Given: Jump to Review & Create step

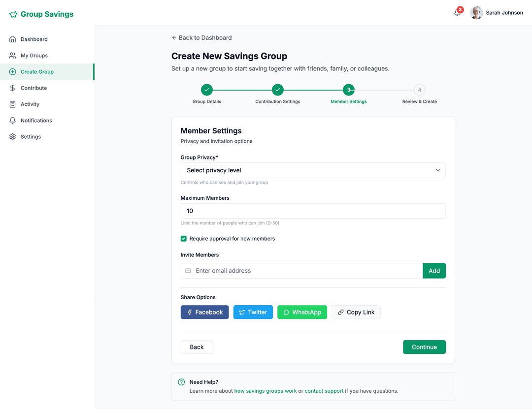Looking at the screenshot, I should click(419, 90).
